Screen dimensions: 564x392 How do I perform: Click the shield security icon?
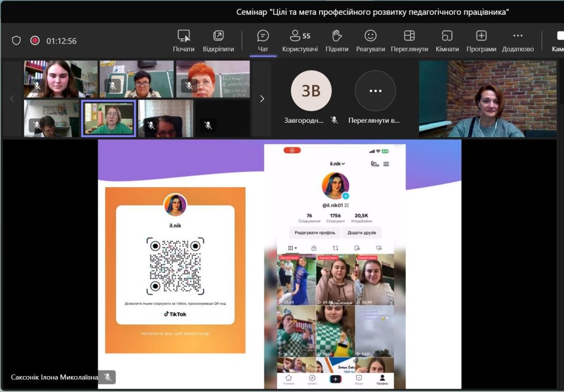16,40
